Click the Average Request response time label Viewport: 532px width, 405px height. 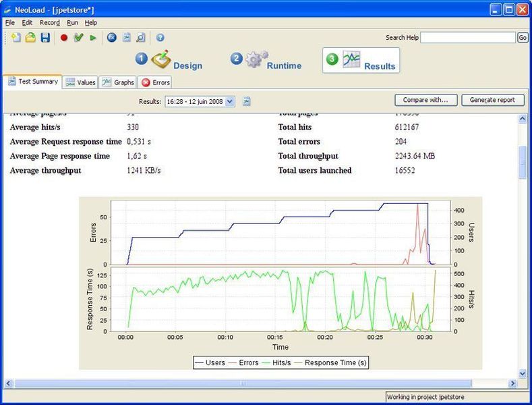[66, 142]
